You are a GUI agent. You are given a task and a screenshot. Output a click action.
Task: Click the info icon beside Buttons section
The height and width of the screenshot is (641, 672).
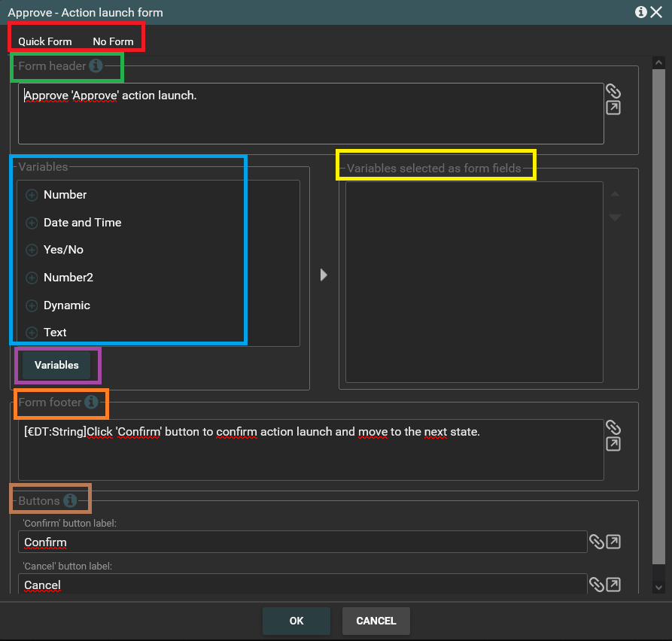pyautogui.click(x=70, y=500)
